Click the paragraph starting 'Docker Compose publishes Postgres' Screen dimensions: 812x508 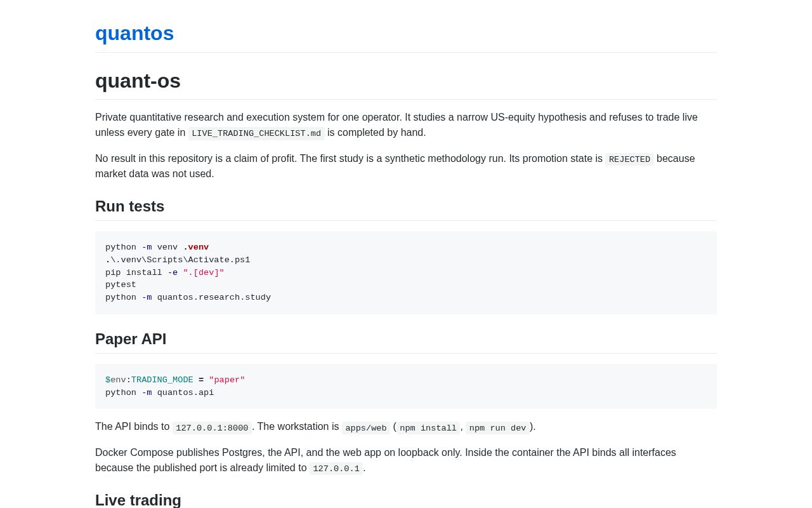point(406,460)
